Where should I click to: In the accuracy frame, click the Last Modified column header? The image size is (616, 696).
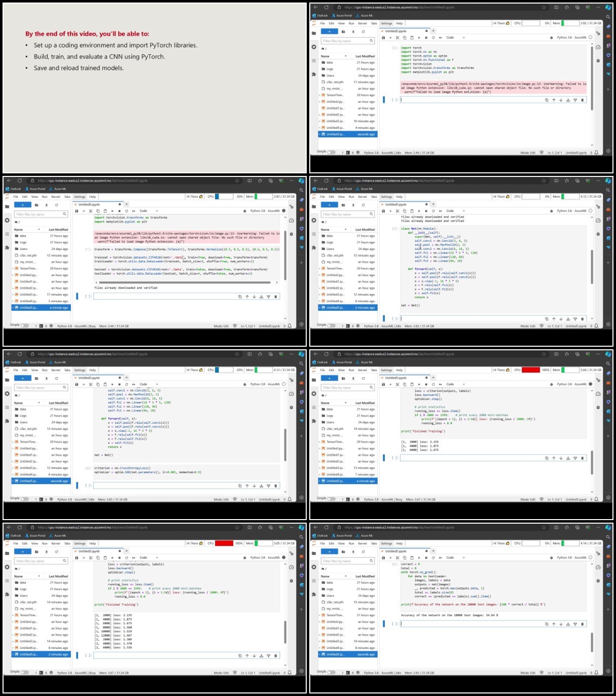[365, 576]
